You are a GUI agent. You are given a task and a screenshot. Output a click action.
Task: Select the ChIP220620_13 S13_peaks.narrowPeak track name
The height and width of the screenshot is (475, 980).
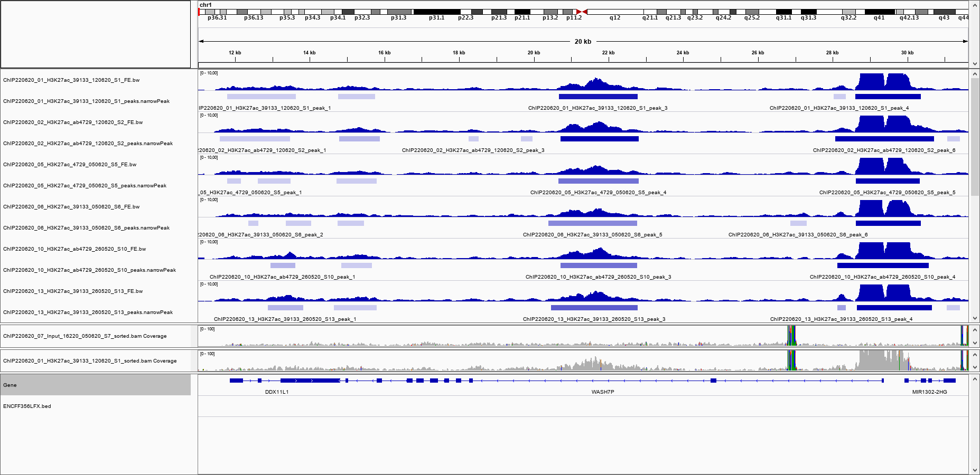pos(88,312)
